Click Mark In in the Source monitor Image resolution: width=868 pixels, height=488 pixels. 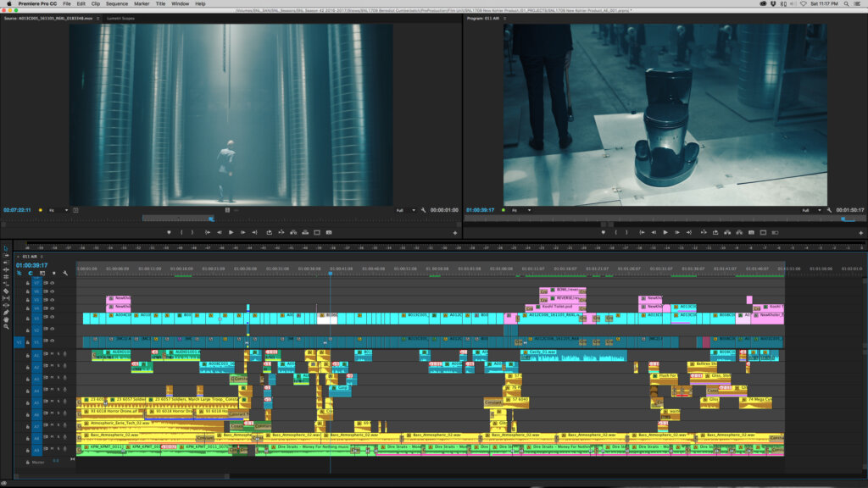click(x=181, y=233)
